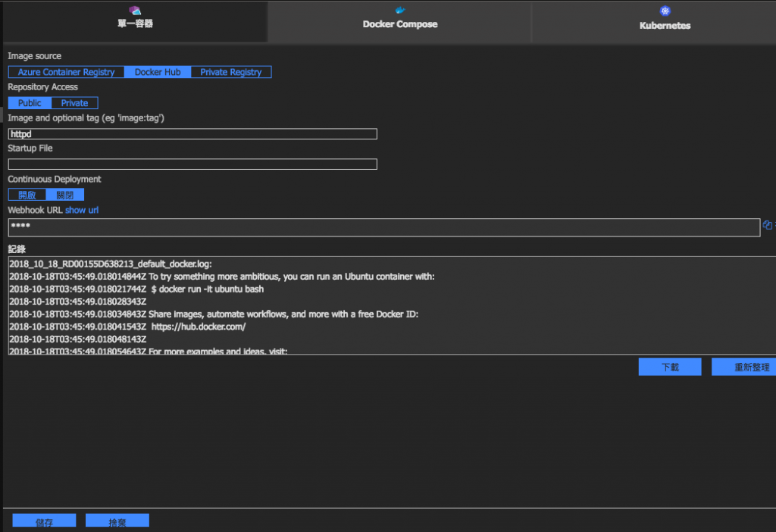The width and height of the screenshot is (776, 532).
Task: Select the Continuous Deployment label
Action: point(55,179)
